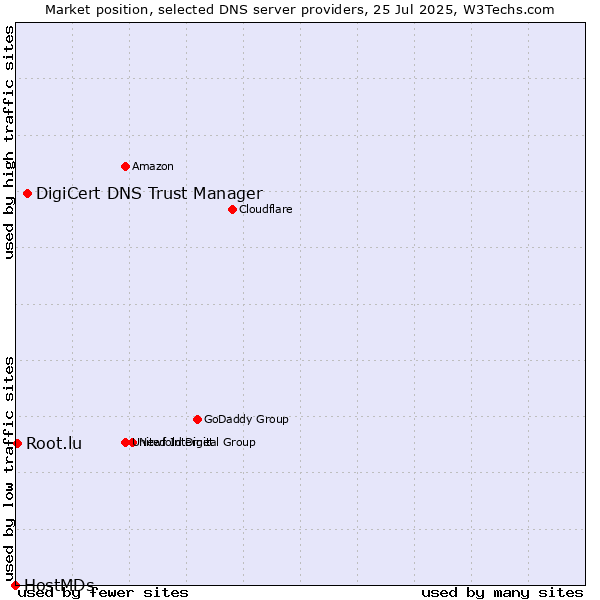Select the Root.lu label
This screenshot has width=600, height=600.
coord(54,443)
